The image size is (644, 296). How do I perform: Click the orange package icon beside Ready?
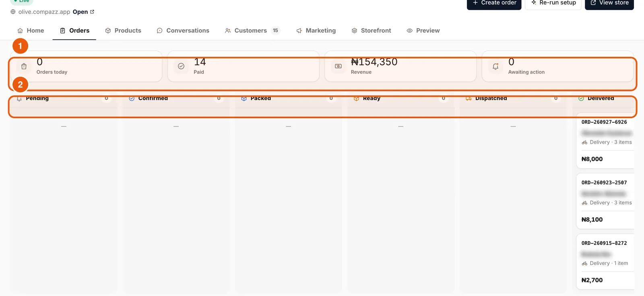(356, 99)
